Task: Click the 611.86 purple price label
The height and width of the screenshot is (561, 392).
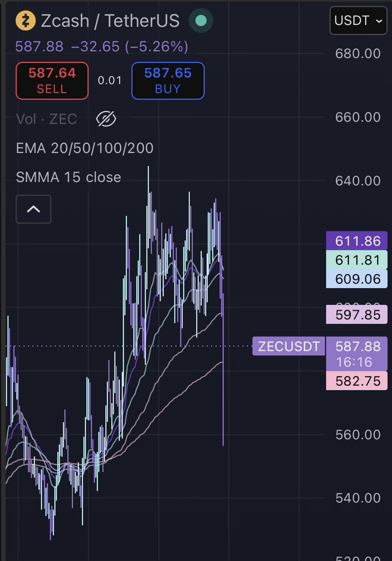Action: point(356,241)
